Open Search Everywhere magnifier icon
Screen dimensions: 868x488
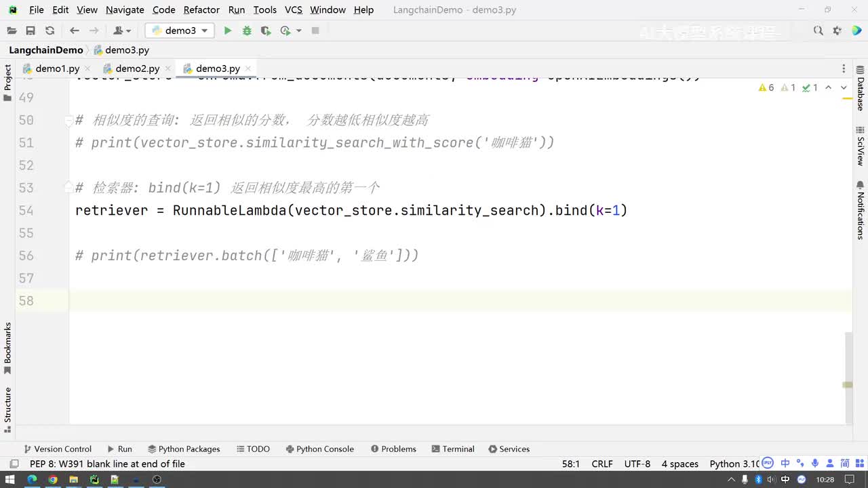(x=818, y=30)
